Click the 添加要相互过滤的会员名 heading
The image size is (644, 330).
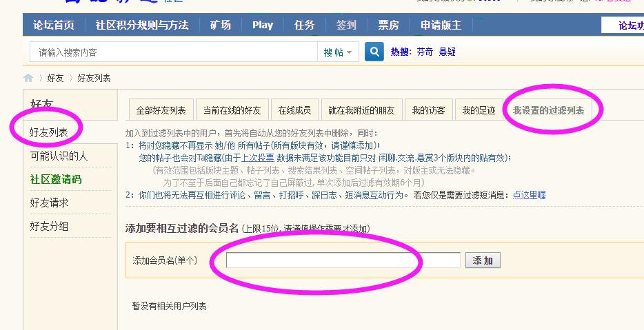(x=182, y=228)
